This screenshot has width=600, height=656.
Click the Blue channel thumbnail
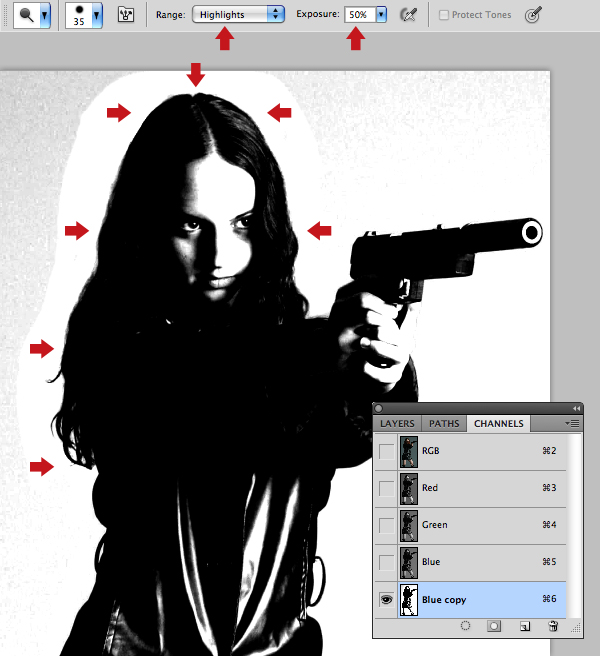tap(409, 563)
